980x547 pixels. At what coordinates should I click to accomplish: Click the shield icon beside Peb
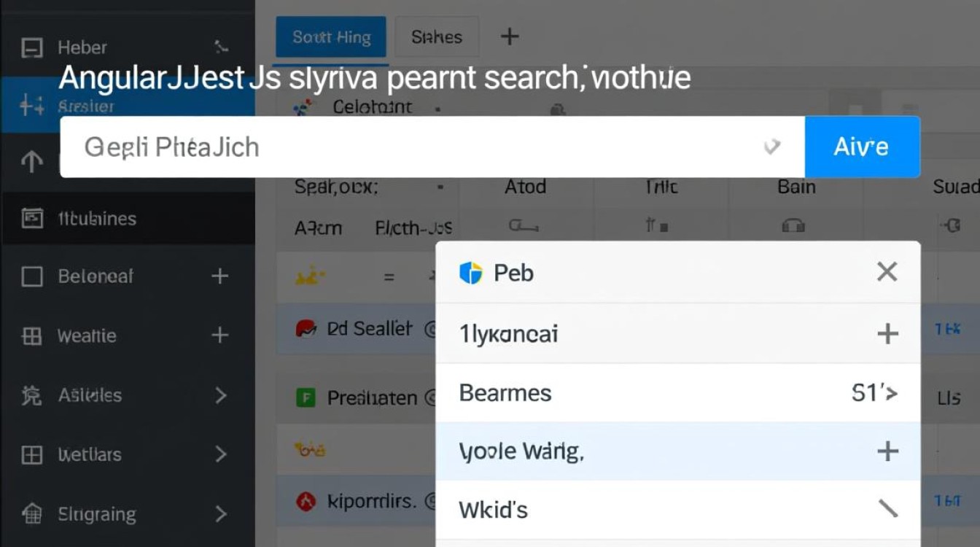tap(471, 273)
